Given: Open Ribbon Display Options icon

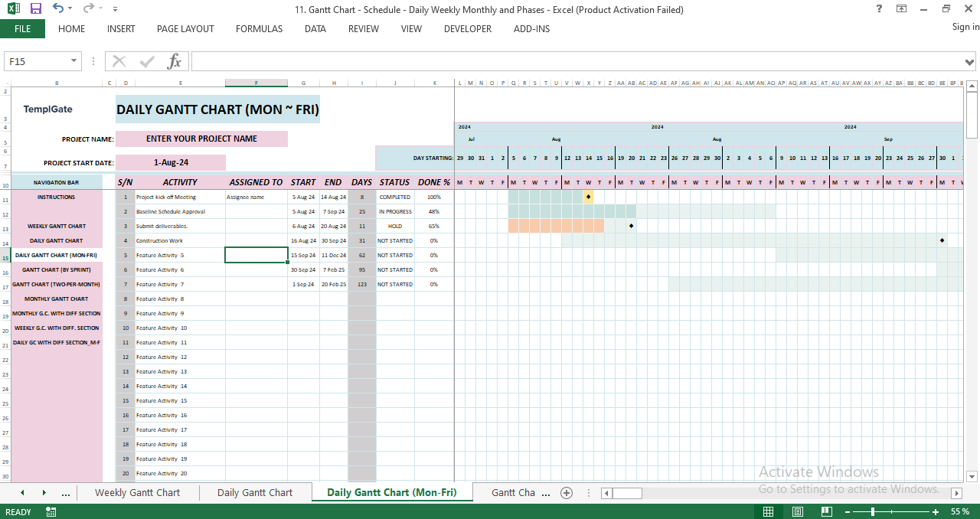Looking at the screenshot, I should 902,9.
